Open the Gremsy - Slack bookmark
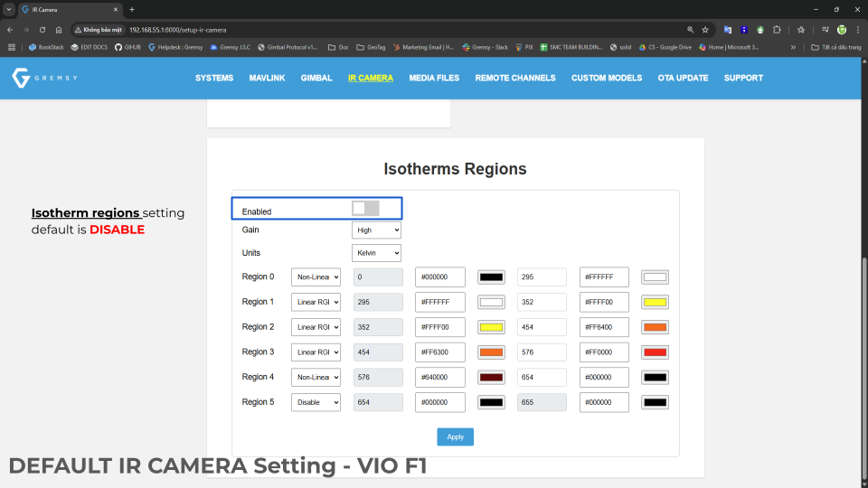The width and height of the screenshot is (868, 488). click(485, 47)
